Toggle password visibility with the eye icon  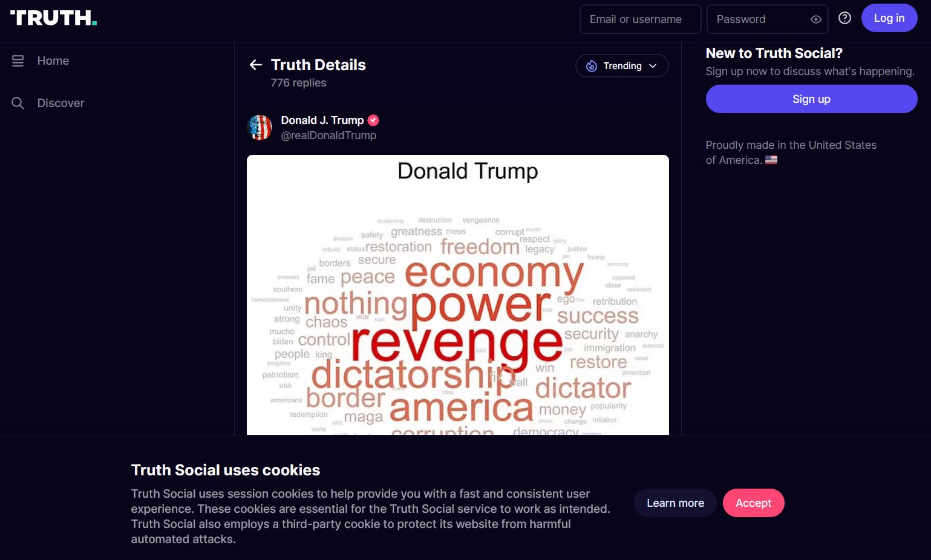[x=815, y=19]
